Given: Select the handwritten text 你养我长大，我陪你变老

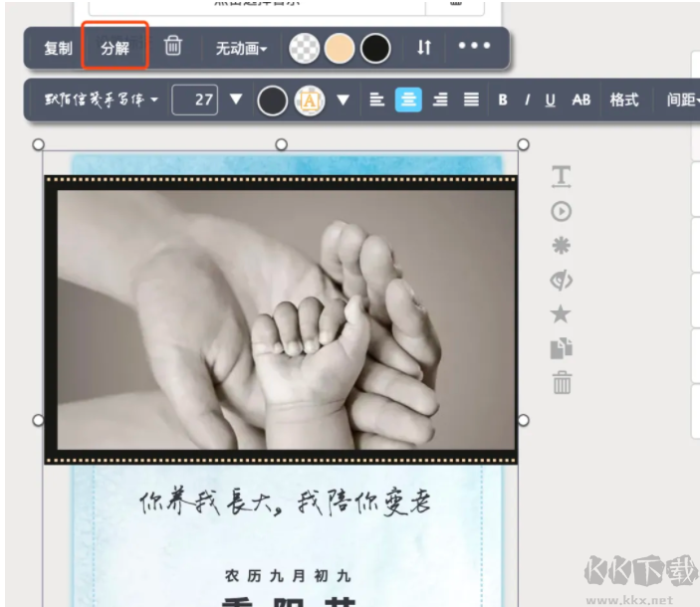Looking at the screenshot, I should click(285, 503).
